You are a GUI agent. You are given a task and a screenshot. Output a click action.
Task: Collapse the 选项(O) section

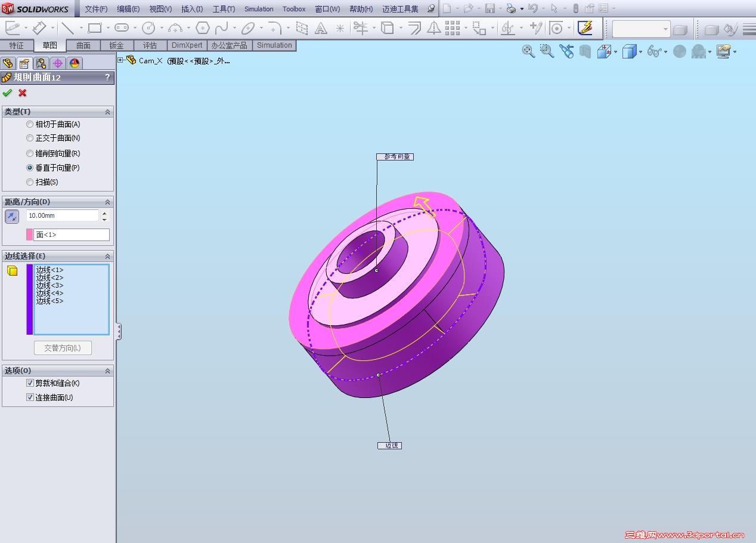[108, 371]
